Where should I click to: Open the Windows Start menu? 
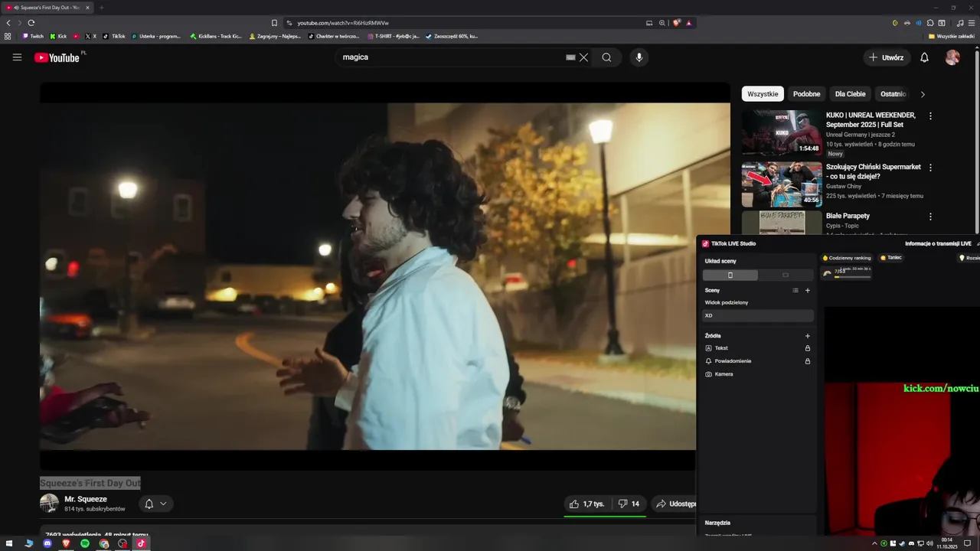pos(9,543)
